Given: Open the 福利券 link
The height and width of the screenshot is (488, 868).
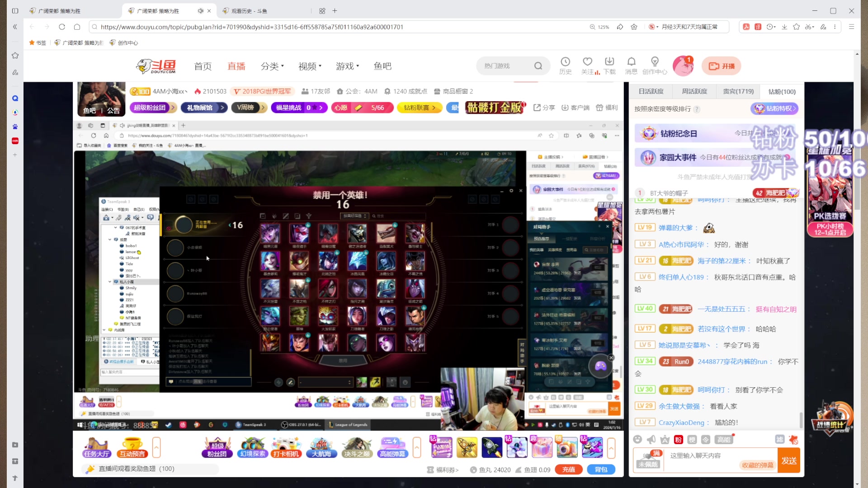Looking at the screenshot, I should click(x=443, y=470).
